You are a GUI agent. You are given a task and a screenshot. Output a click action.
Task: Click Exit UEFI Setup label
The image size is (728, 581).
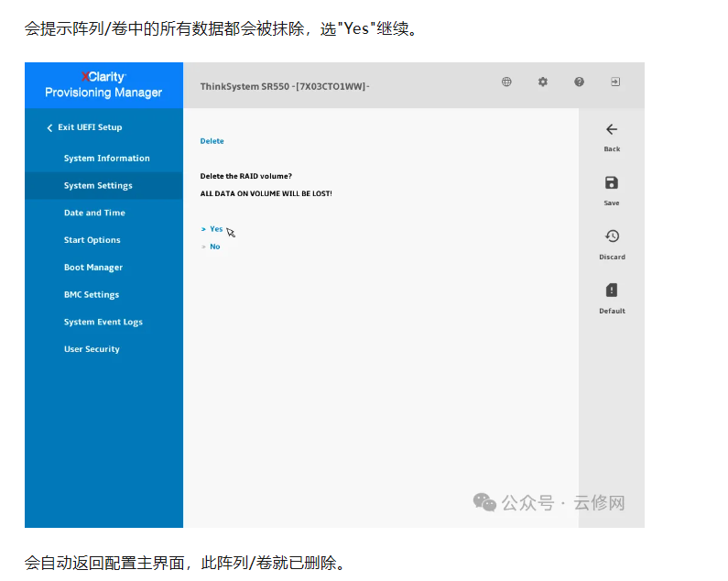pos(90,126)
